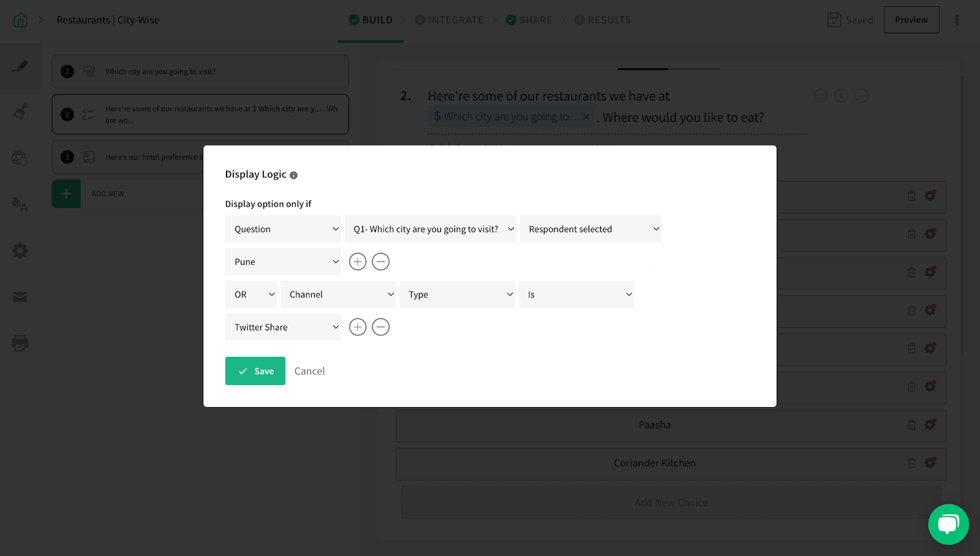Switch to the RESULTS tab
The width and height of the screenshot is (980, 556).
tap(603, 20)
